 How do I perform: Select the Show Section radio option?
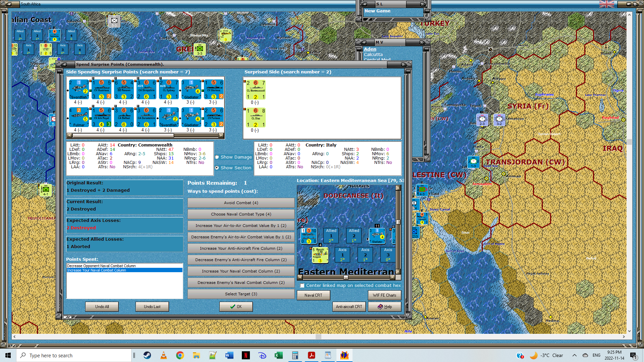point(217,168)
